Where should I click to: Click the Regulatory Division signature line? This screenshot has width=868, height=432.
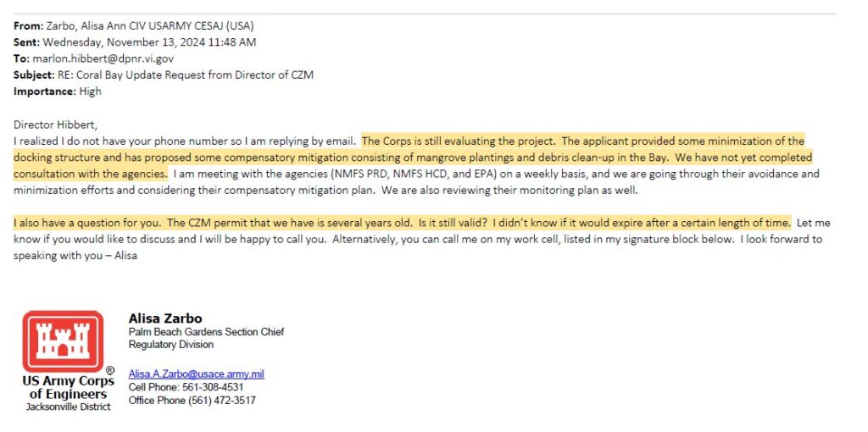pos(171,345)
